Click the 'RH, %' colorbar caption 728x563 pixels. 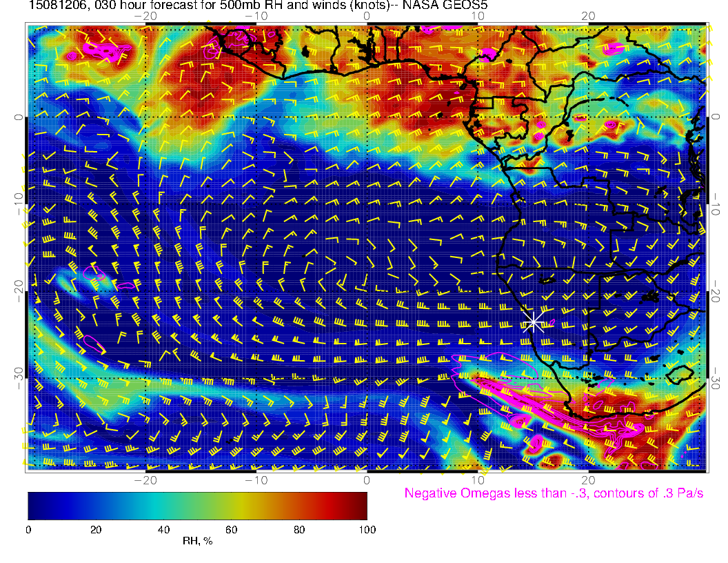coord(197,542)
